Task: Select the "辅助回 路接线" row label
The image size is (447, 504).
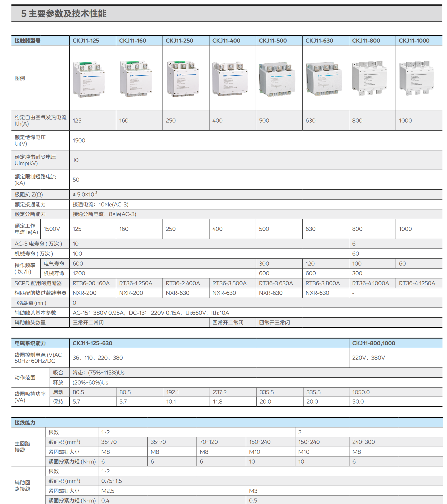Action: (22, 486)
